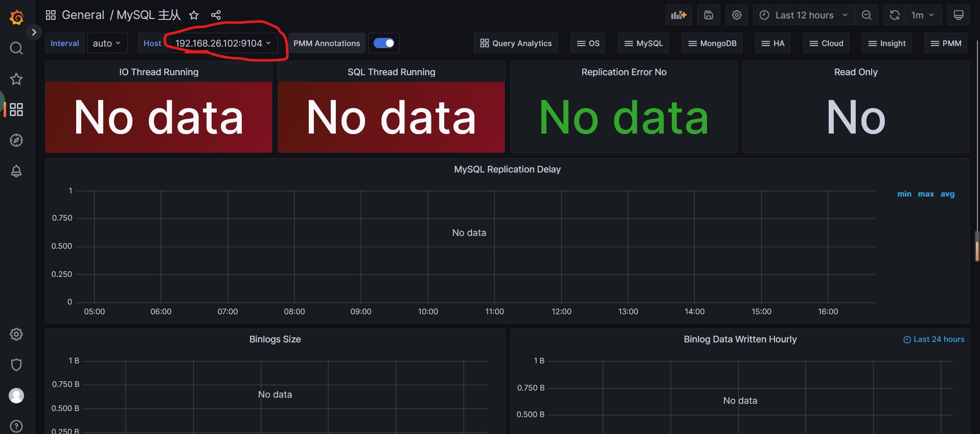
Task: Open the PMM menu
Action: coord(946,43)
